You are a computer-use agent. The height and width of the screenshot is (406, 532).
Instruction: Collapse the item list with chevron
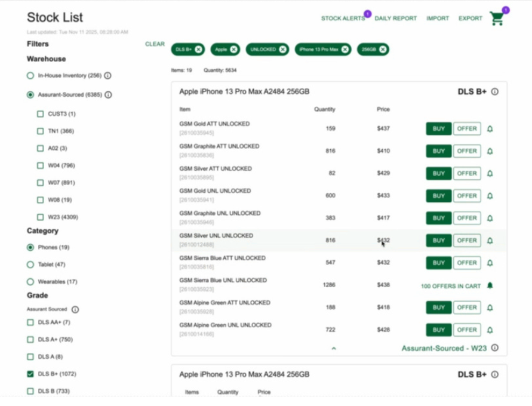(334, 347)
